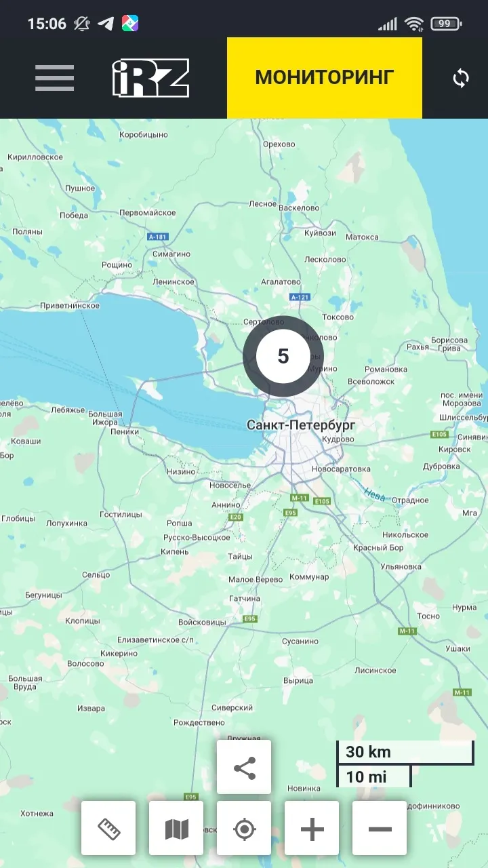The image size is (488, 868).
Task: Open the map layers selector
Action: click(176, 828)
